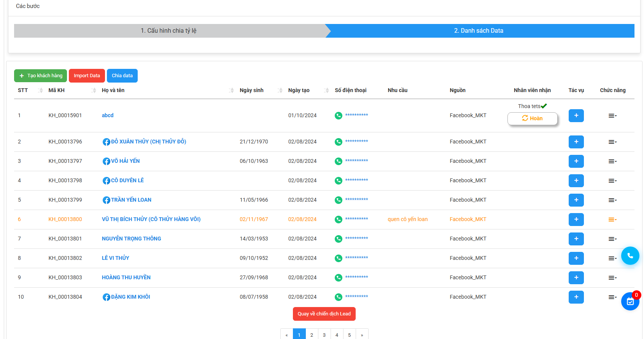Open customer NGUYỄN TRỌNG THÔNG link
Viewport: 644px width, 339px height.
(x=131, y=239)
